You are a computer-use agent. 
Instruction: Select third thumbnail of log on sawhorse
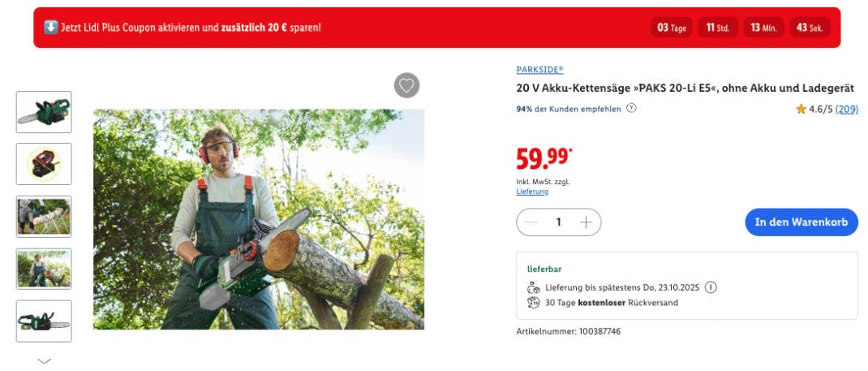[x=44, y=216]
